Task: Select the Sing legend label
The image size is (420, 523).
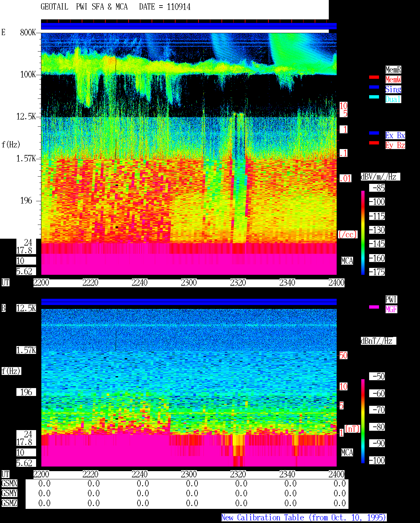Action: click(x=393, y=89)
